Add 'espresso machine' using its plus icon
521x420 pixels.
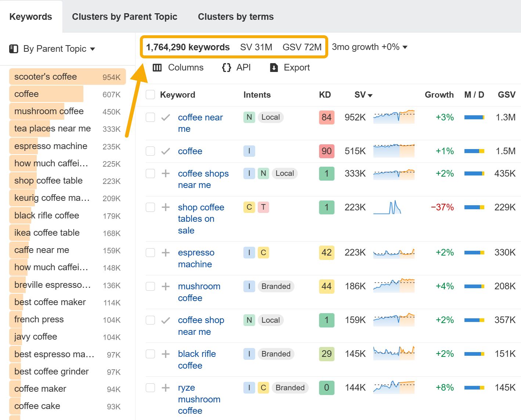tap(166, 253)
